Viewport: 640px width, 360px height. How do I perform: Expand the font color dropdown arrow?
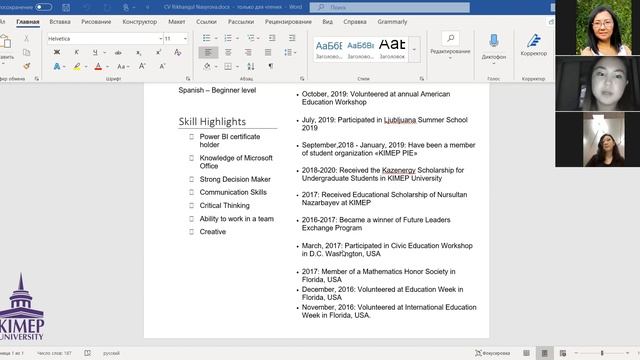108,67
